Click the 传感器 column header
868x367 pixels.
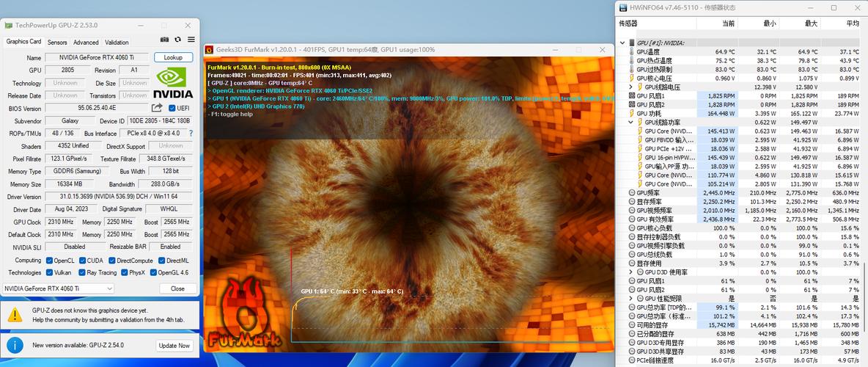656,23
